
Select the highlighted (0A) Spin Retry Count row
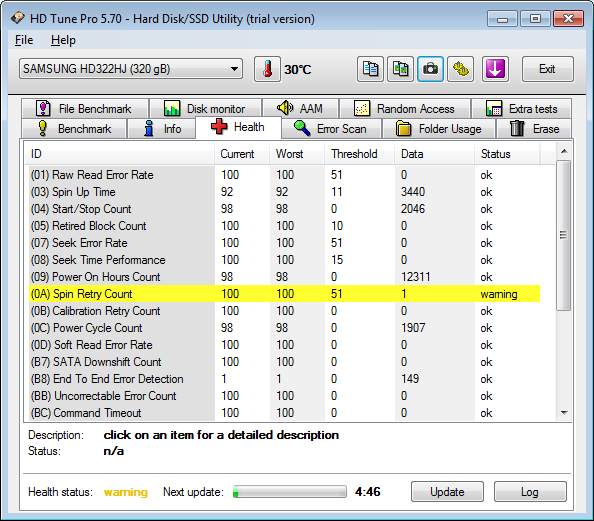pyautogui.click(x=284, y=294)
